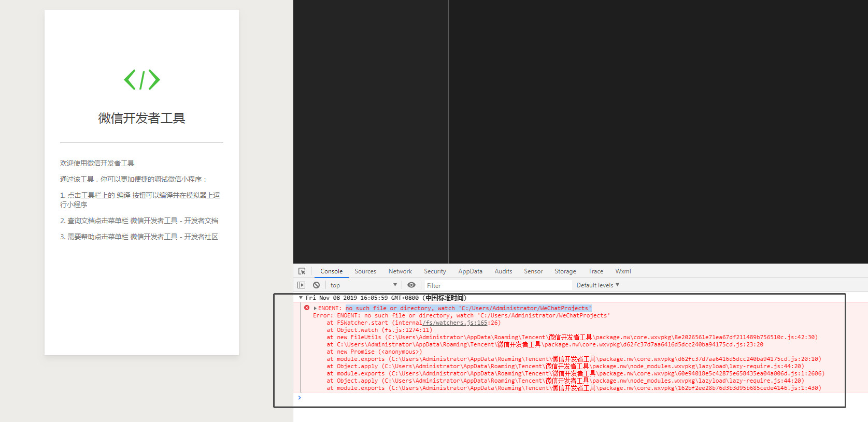Click the 'Error: ENOENT' stack header line

point(461,315)
